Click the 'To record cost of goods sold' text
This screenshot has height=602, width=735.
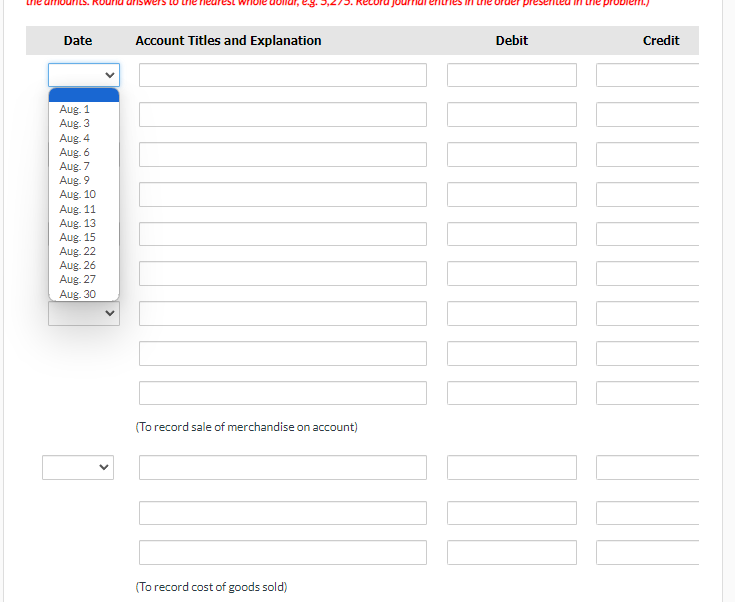pyautogui.click(x=211, y=587)
